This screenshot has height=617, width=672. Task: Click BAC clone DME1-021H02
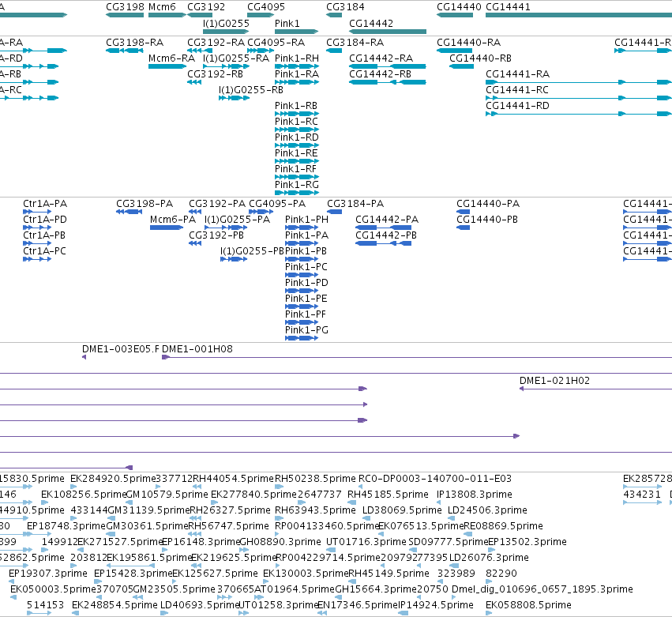595,389
